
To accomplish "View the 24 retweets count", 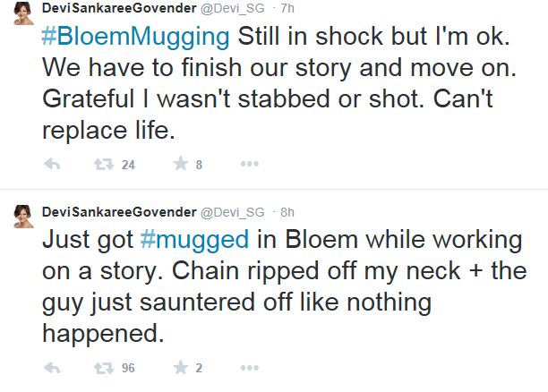I will point(128,165).
